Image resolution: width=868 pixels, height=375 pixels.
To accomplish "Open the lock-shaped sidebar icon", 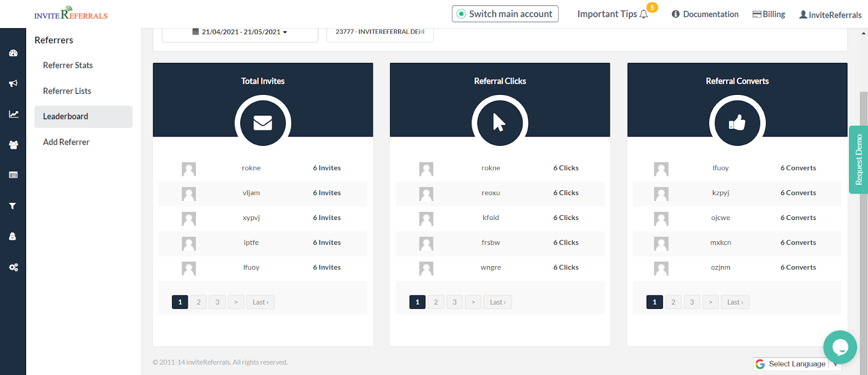I will point(12,236).
